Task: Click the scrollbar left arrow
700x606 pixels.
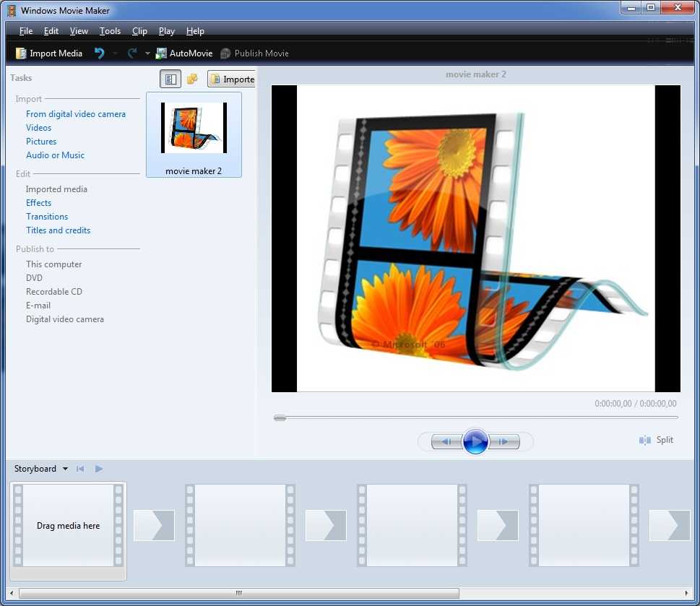Action: pyautogui.click(x=12, y=593)
